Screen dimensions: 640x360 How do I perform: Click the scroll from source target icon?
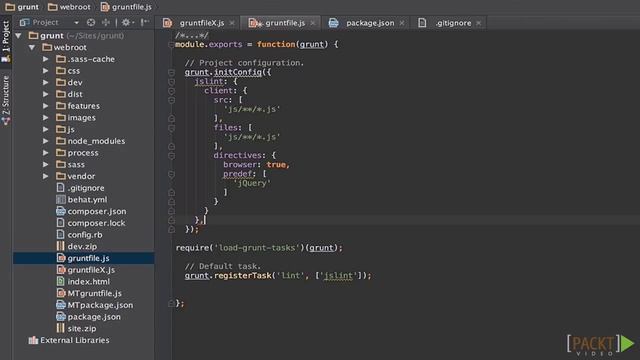click(x=91, y=22)
